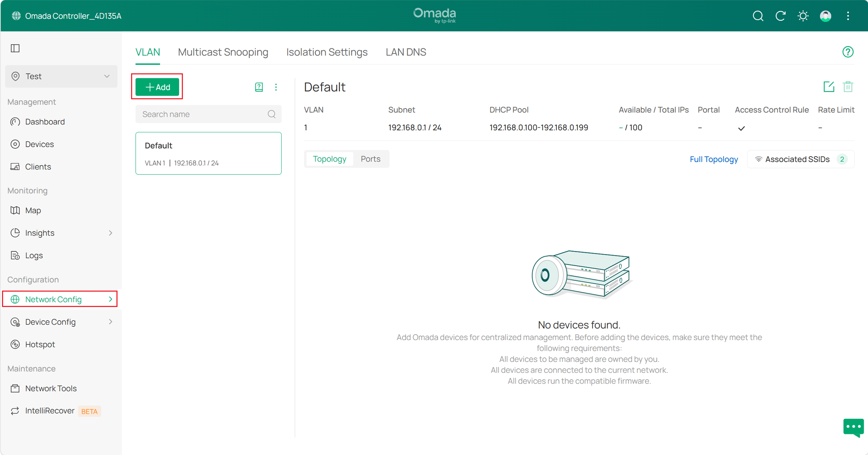
Task: Open the Full Topology link
Action: pyautogui.click(x=714, y=159)
